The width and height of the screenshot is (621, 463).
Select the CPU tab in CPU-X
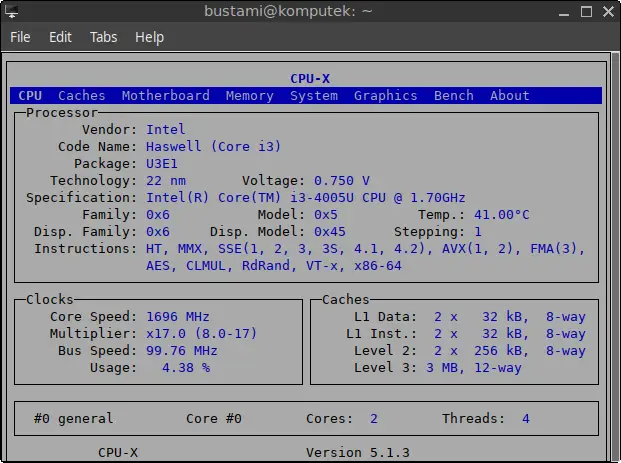[30, 95]
